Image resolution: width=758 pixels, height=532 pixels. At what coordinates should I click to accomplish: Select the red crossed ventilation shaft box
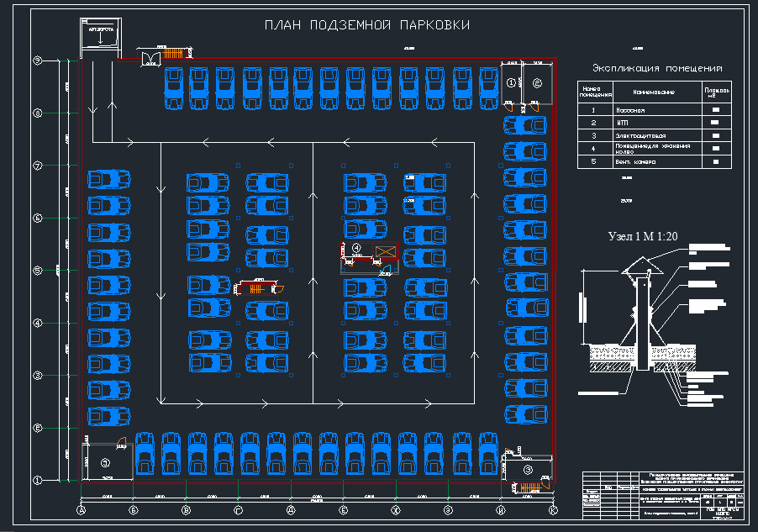385,251
